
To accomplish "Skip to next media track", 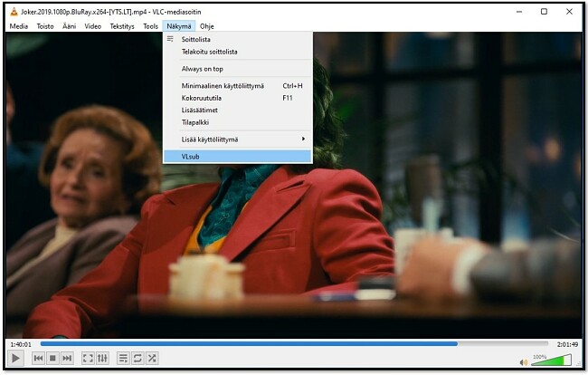I will pyautogui.click(x=67, y=358).
